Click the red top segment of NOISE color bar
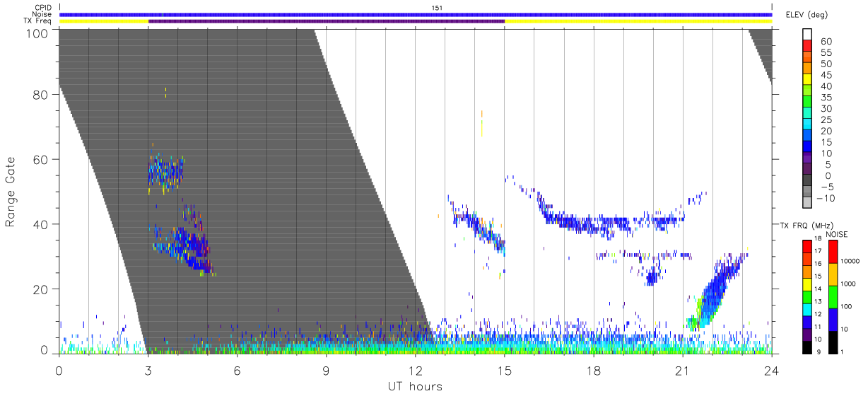 832,252
